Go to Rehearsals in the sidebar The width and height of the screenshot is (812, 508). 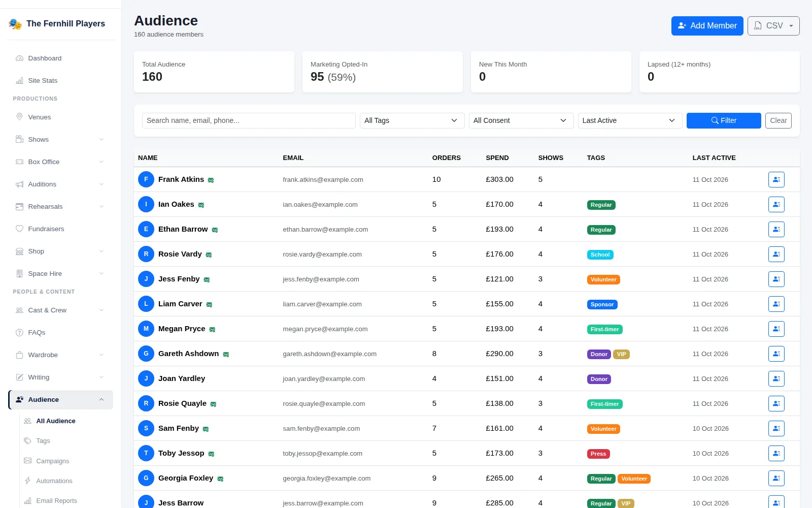(x=61, y=206)
